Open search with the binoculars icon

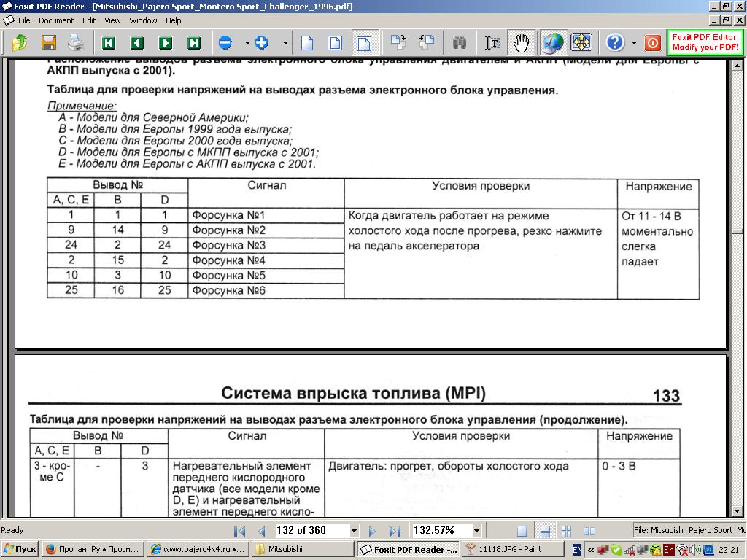460,43
